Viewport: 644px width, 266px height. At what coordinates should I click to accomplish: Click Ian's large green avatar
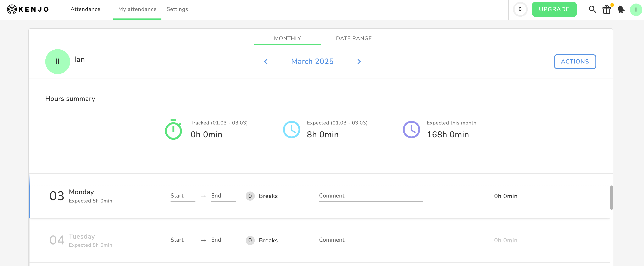57,61
